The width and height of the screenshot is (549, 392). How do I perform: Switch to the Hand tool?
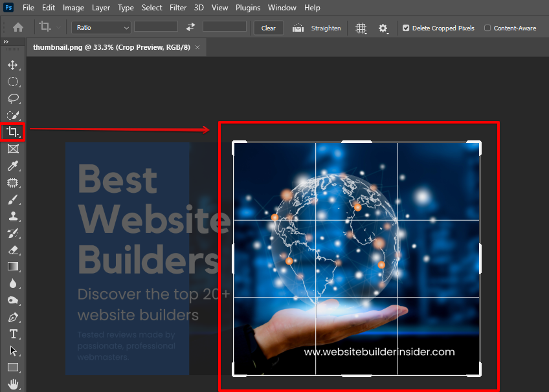(x=12, y=384)
